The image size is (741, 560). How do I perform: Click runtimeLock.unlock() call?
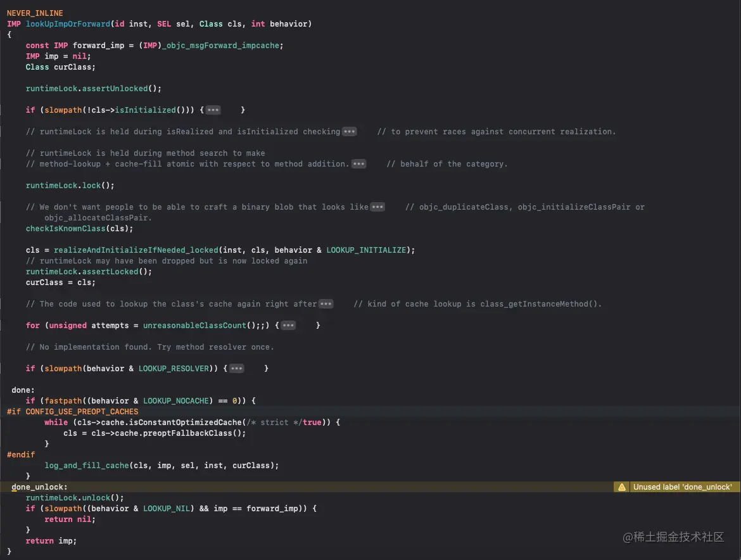(x=75, y=498)
